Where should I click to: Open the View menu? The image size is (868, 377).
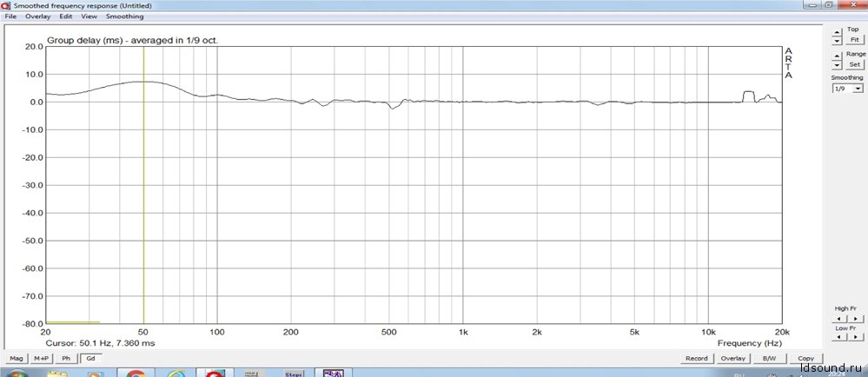coord(89,17)
